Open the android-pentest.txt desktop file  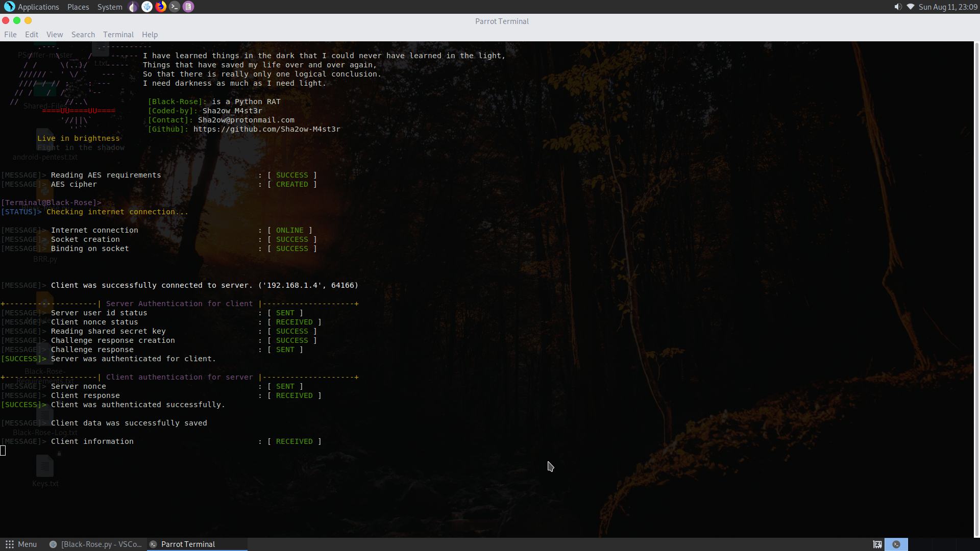(x=45, y=145)
